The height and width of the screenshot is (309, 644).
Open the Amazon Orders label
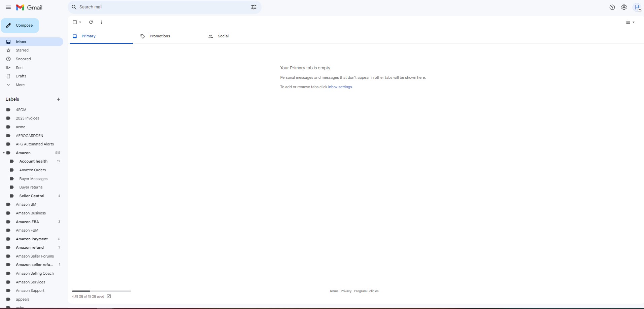33,170
